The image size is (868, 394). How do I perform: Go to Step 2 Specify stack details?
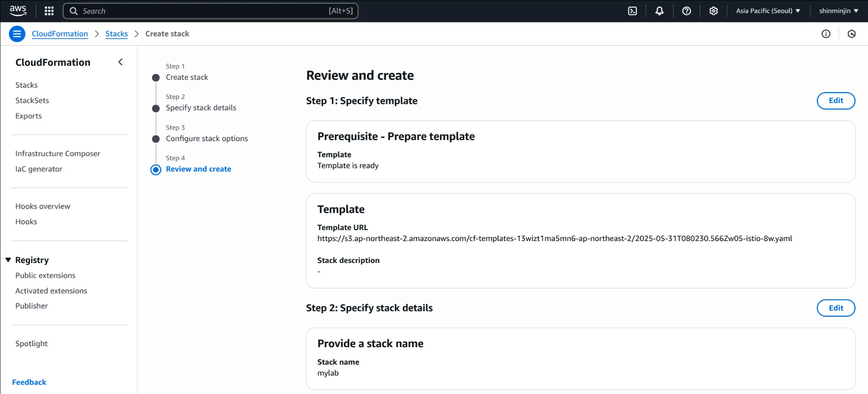click(201, 108)
